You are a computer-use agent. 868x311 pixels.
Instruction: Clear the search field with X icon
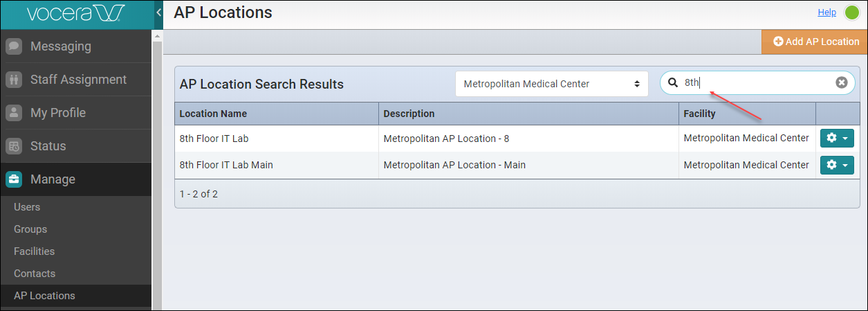tap(841, 83)
